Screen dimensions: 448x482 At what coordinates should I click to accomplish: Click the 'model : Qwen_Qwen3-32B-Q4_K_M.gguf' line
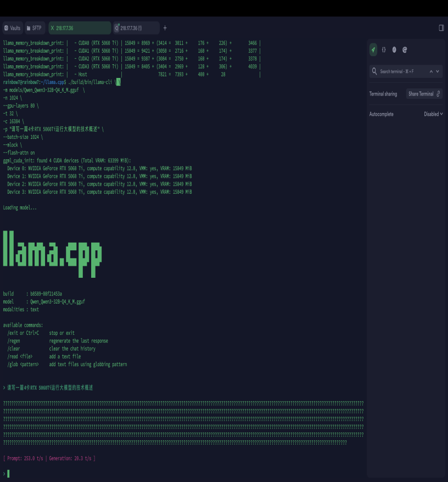click(44, 301)
